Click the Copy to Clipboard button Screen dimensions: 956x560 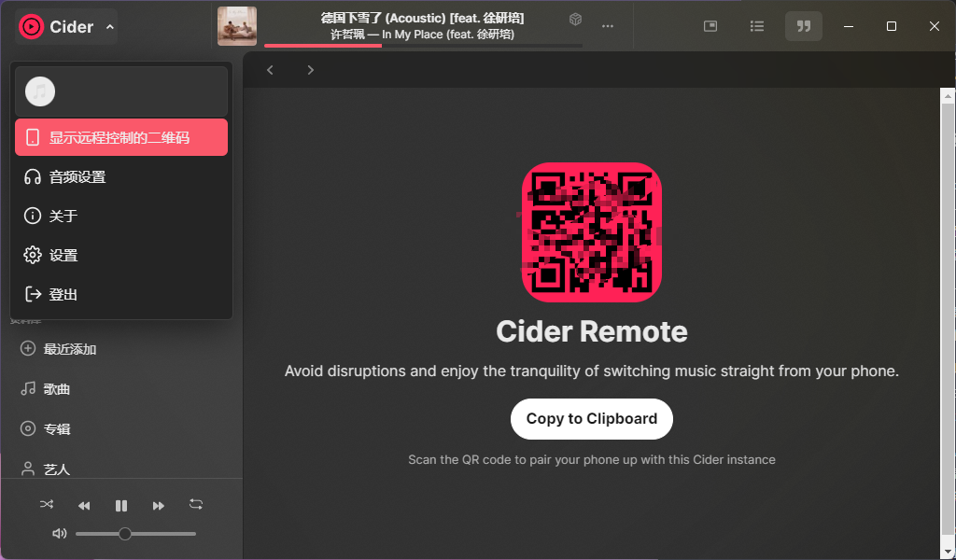click(x=591, y=419)
